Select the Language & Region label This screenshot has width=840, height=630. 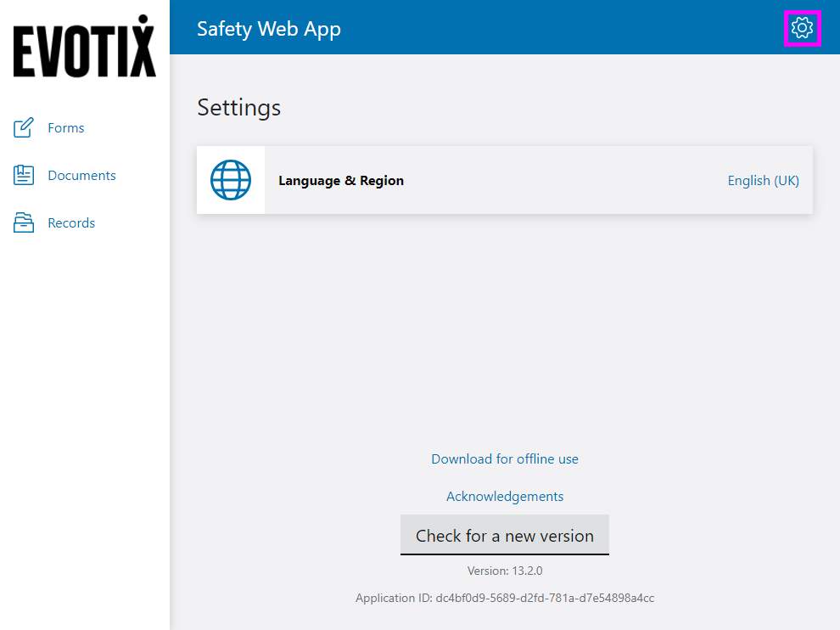coord(341,180)
